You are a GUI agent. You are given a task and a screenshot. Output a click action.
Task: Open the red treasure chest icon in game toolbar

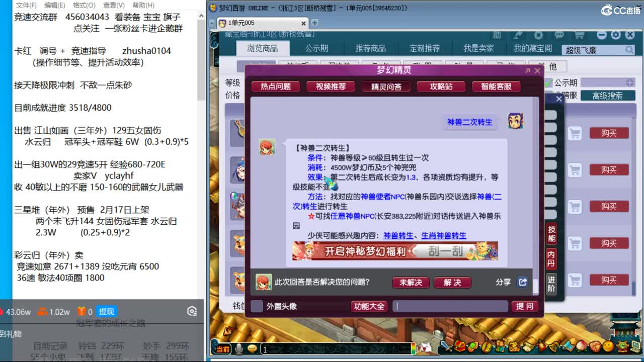pos(460,346)
